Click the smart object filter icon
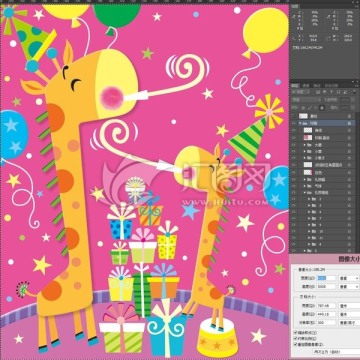The image size is (360, 360). 345,92
